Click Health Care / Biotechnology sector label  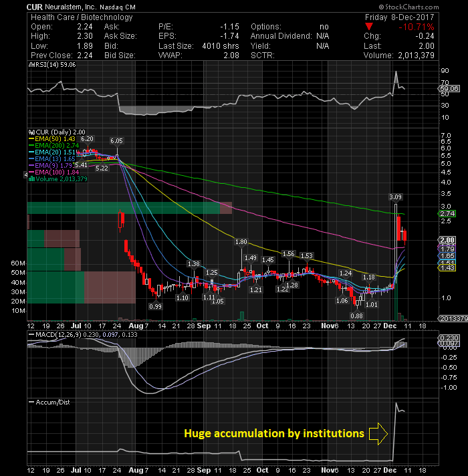point(82,17)
